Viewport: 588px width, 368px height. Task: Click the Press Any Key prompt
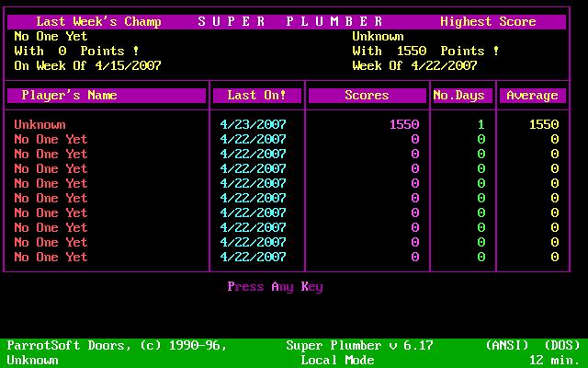[275, 287]
